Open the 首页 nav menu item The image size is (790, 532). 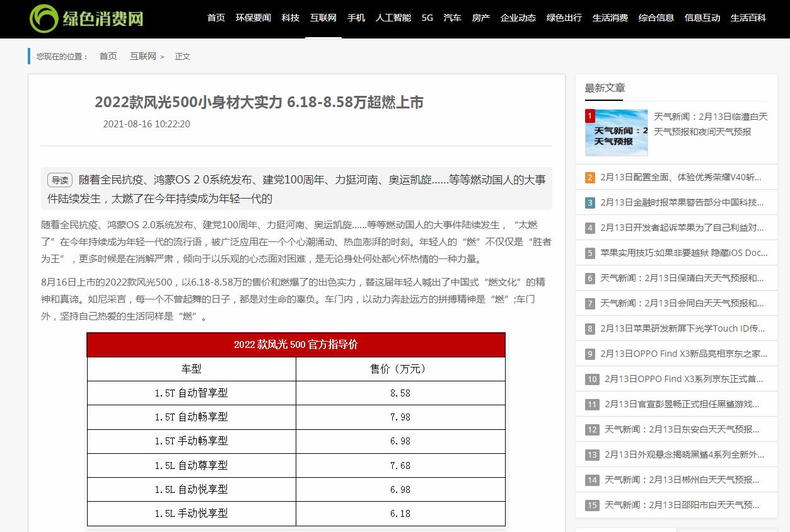(216, 18)
